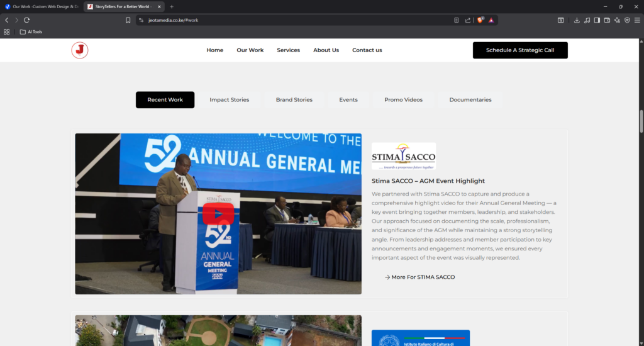Click the scrollbar down arrow
The width and height of the screenshot is (644, 346).
point(641,343)
